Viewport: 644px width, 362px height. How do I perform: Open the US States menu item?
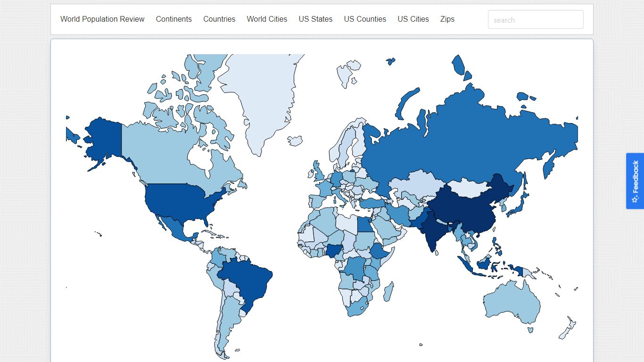pyautogui.click(x=315, y=19)
